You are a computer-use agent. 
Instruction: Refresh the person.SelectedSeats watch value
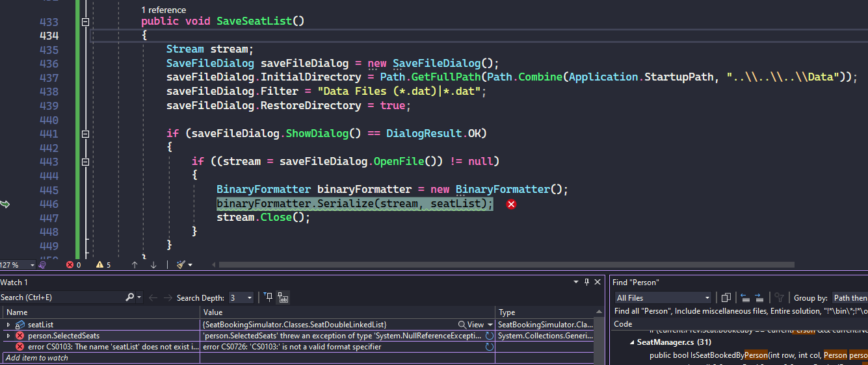(489, 336)
